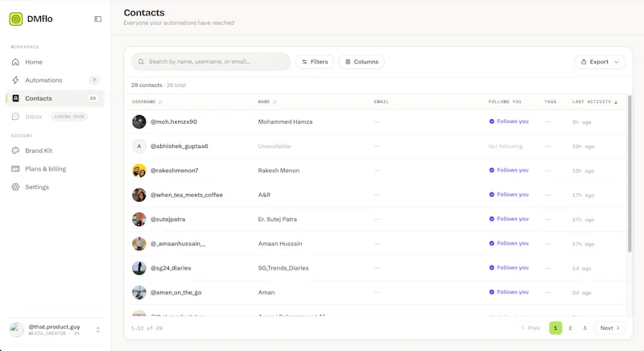Click the verified badge in Mohammed Hamza row

(x=492, y=122)
